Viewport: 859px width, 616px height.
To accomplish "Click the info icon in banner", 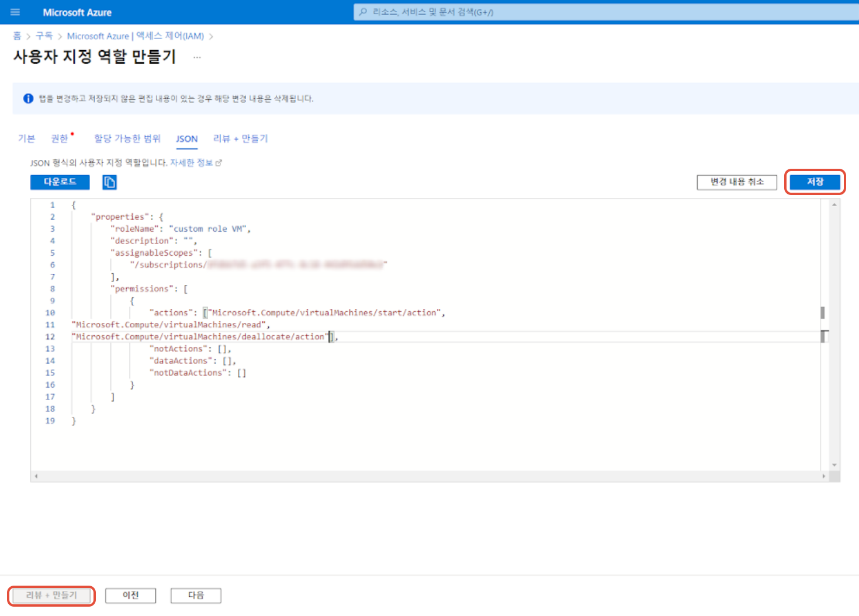I will [x=28, y=99].
